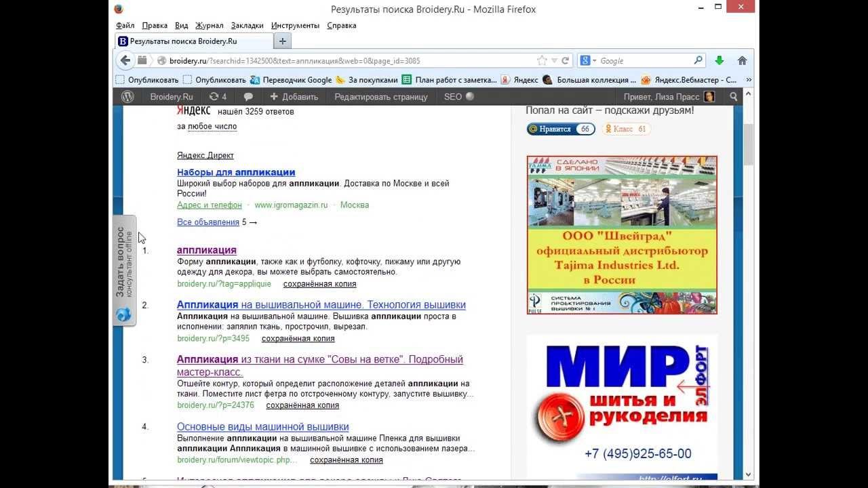This screenshot has width=868, height=488.
Task: Click the Firefox logo in the title bar
Action: point(119,9)
